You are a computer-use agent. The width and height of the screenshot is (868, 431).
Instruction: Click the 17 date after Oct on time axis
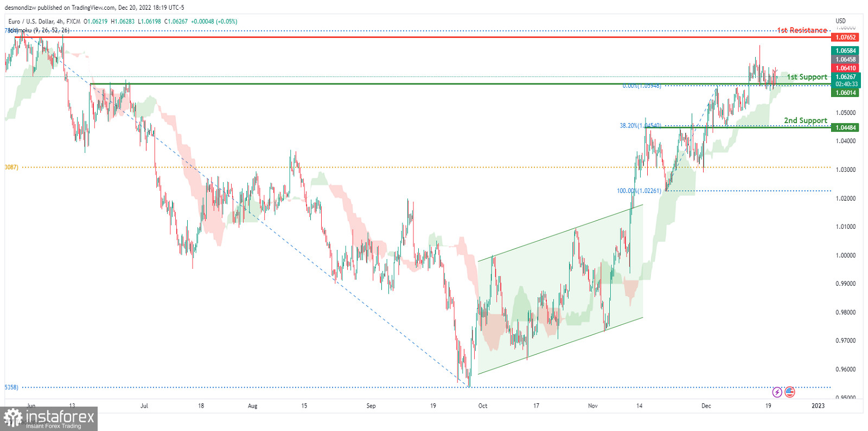[536, 406]
